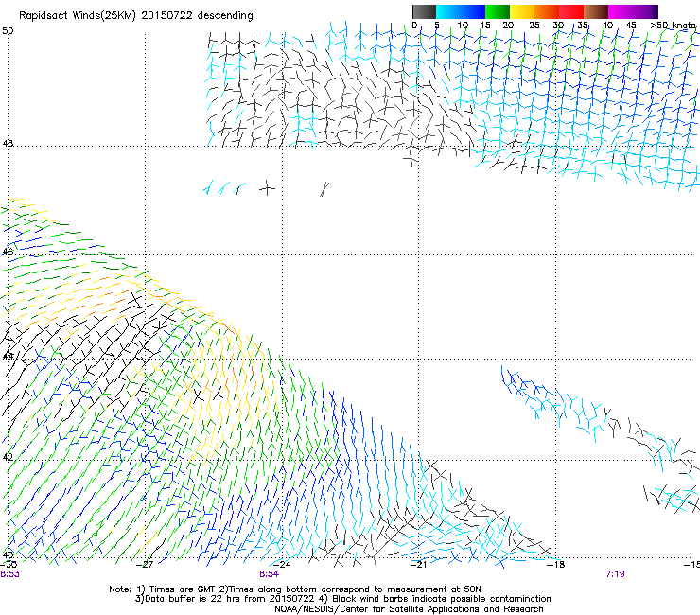The image size is (700, 615).
Task: Click the longitude label '-21' on bottom axis
Action: click(418, 565)
